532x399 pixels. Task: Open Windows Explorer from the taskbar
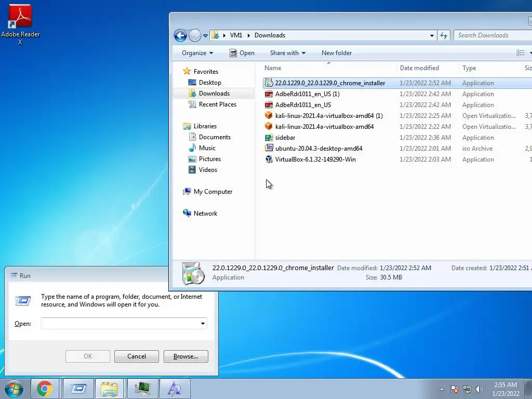click(x=109, y=389)
